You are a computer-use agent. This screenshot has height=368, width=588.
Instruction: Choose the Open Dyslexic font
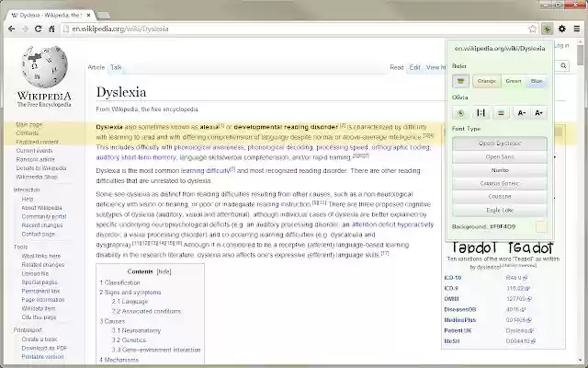(500, 144)
